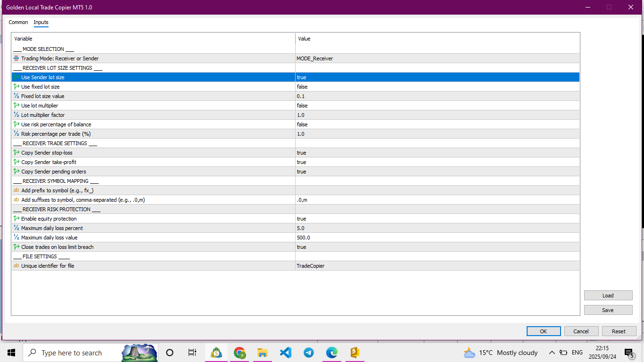Open Visual Studio Code from the taskbar
Screen dimensions: 644x362
(x=286, y=353)
